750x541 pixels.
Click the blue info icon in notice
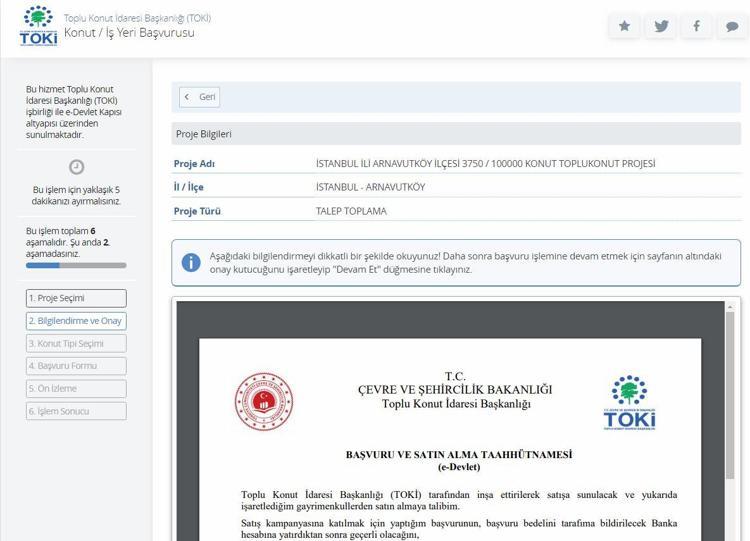pos(190,262)
